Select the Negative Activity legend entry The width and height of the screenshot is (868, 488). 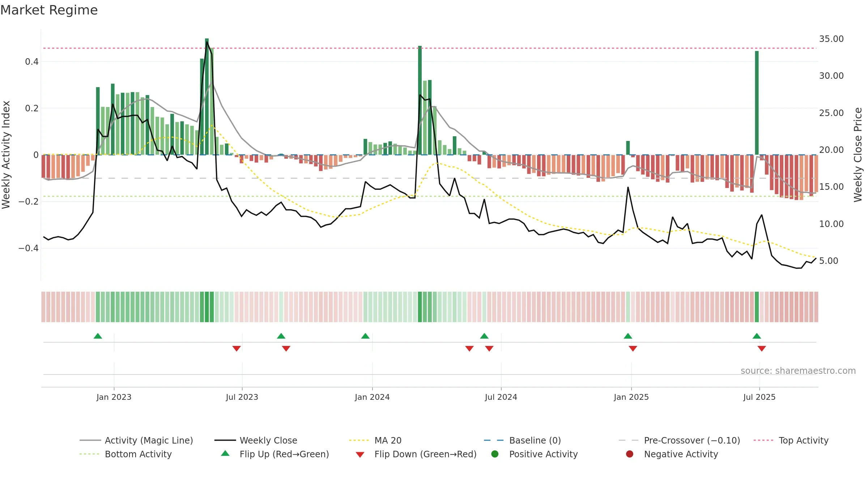tap(672, 454)
